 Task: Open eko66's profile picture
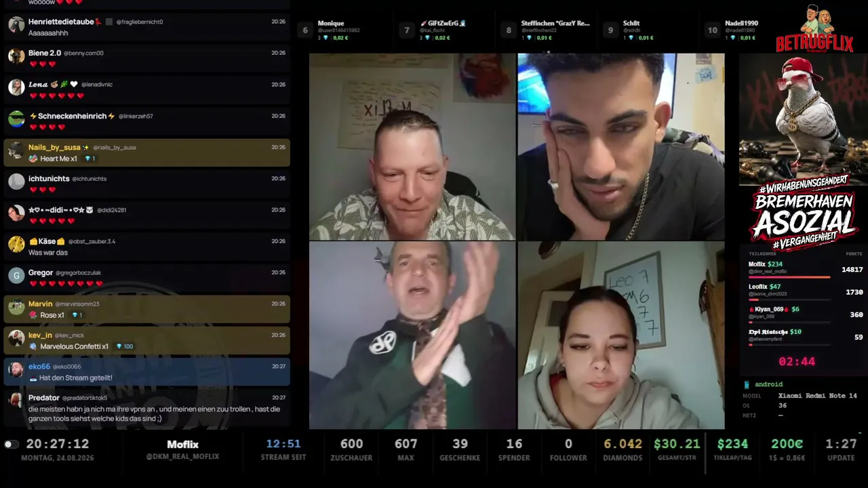pyautogui.click(x=16, y=370)
